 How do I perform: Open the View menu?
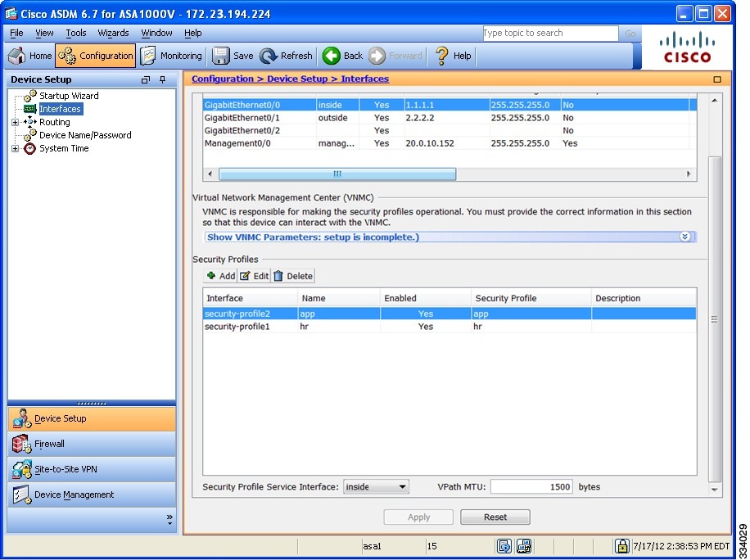click(44, 33)
